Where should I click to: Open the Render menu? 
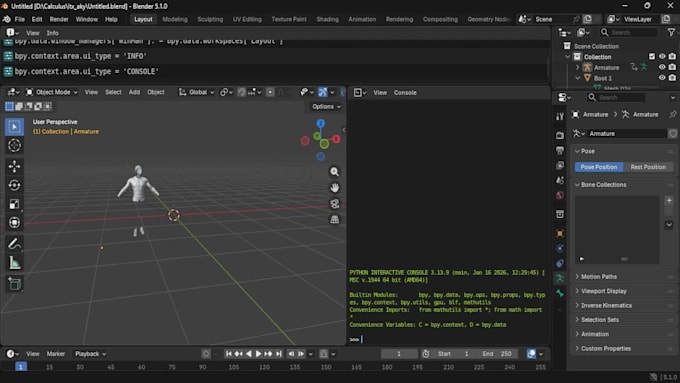coord(59,20)
